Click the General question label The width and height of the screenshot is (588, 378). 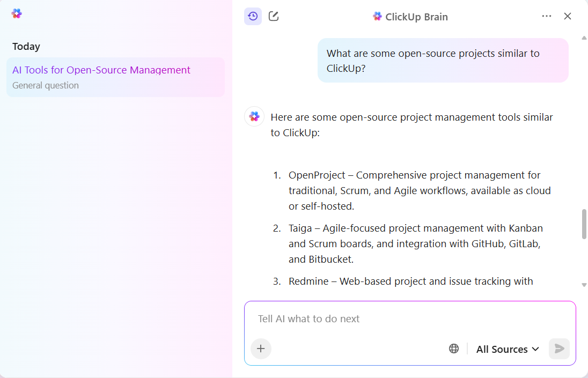pos(45,85)
